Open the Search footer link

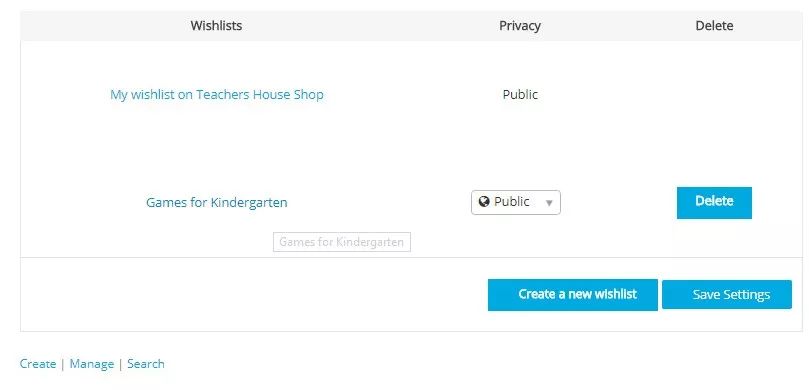146,364
